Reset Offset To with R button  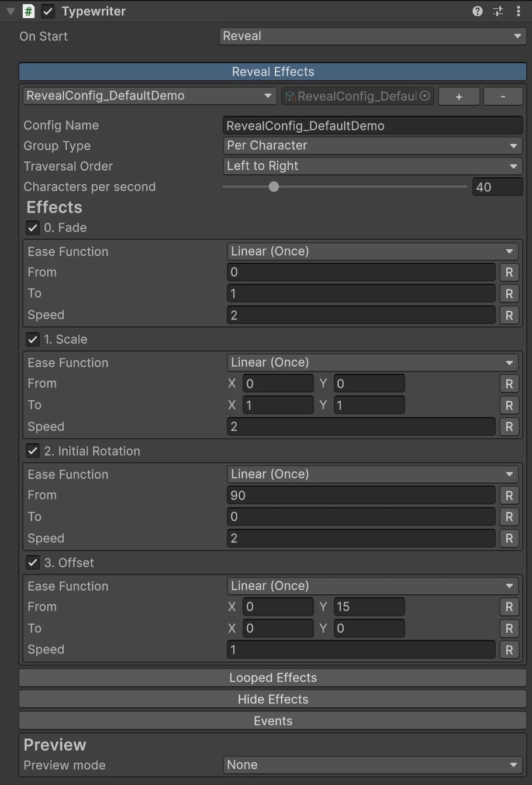(x=509, y=629)
